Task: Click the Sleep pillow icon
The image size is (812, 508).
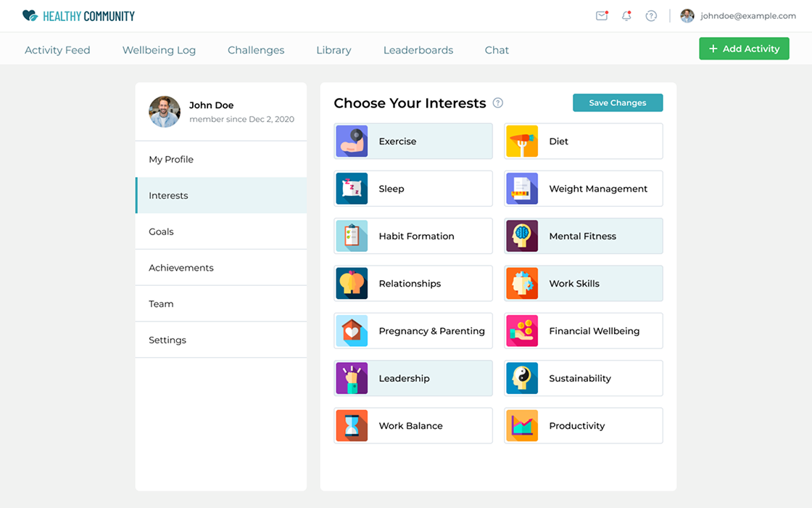Action: point(352,189)
